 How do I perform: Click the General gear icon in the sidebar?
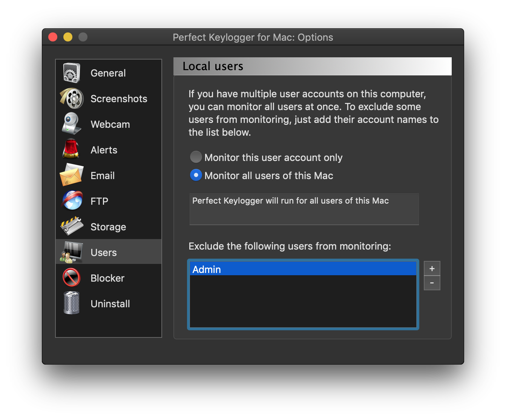[71, 72]
